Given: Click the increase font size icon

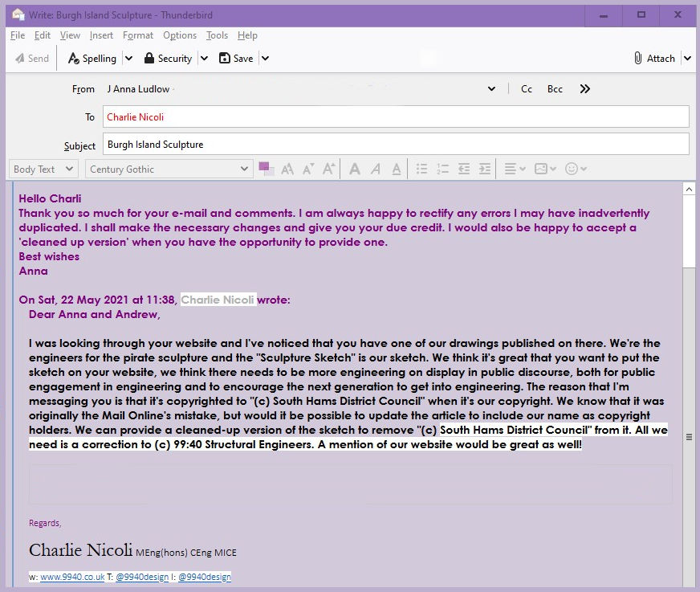Looking at the screenshot, I should (x=328, y=169).
